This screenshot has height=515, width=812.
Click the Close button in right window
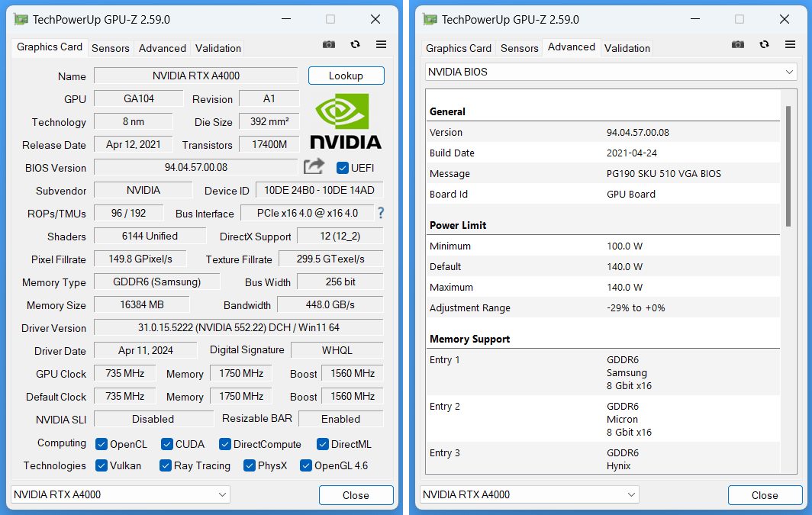click(x=765, y=495)
